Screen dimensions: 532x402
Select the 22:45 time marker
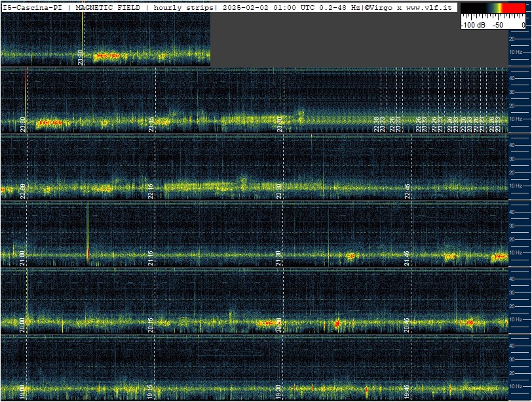(x=407, y=191)
